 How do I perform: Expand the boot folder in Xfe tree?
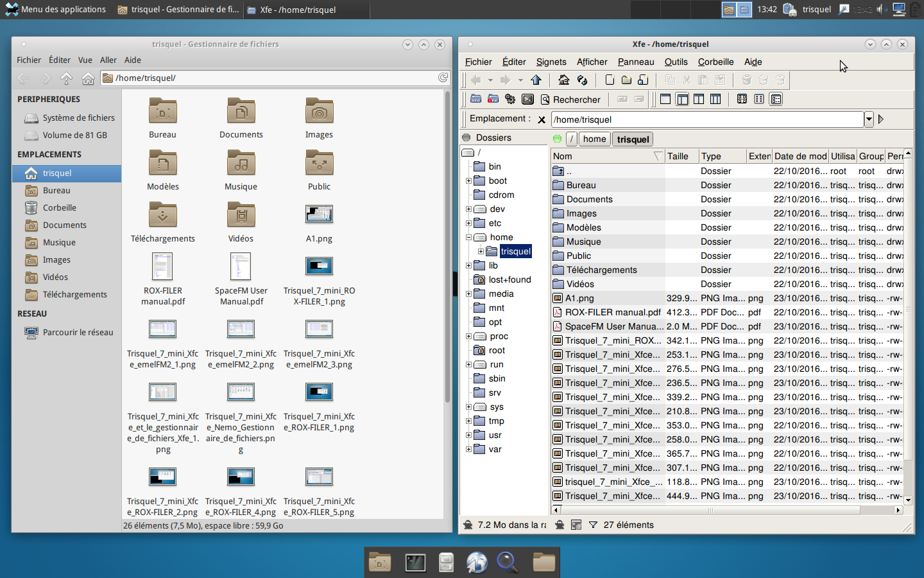[468, 181]
